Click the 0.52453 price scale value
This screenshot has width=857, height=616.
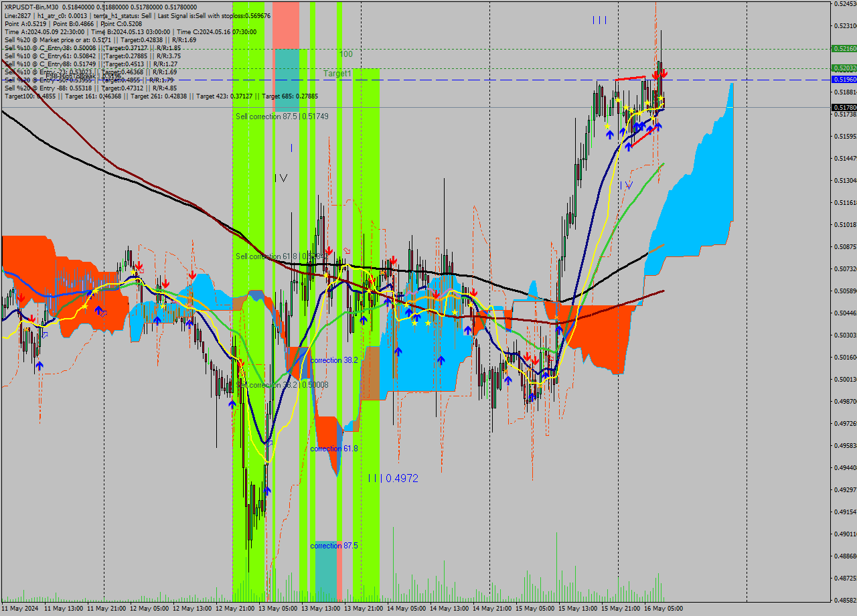click(x=845, y=4)
